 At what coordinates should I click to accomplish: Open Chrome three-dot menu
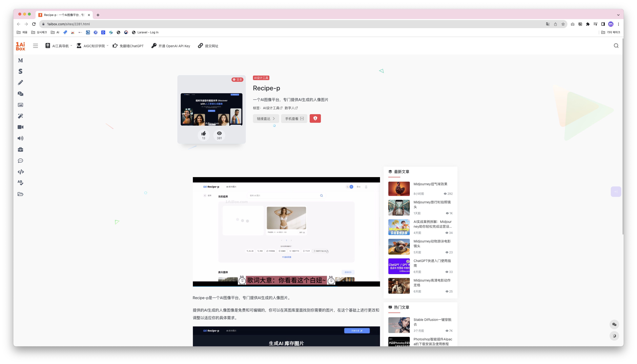(619, 24)
